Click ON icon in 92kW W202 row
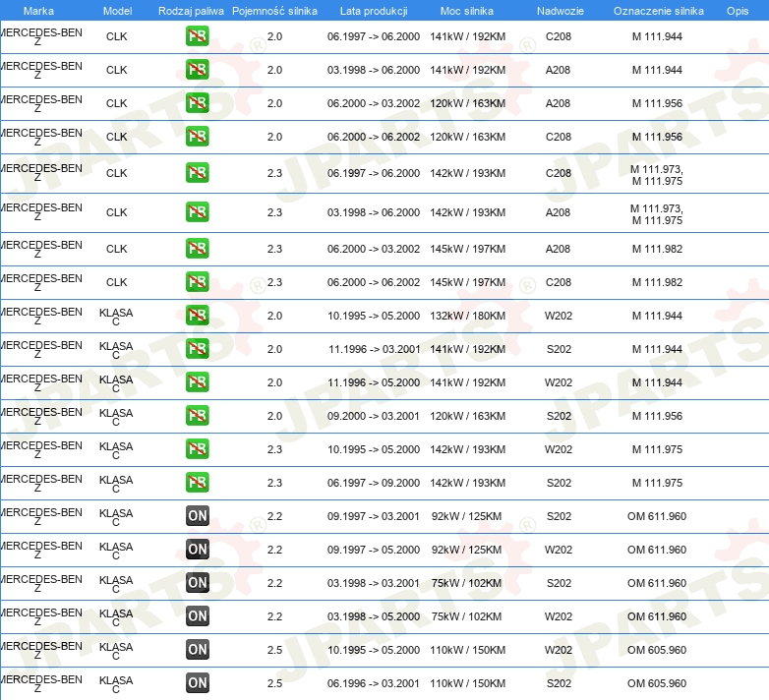 click(x=198, y=550)
